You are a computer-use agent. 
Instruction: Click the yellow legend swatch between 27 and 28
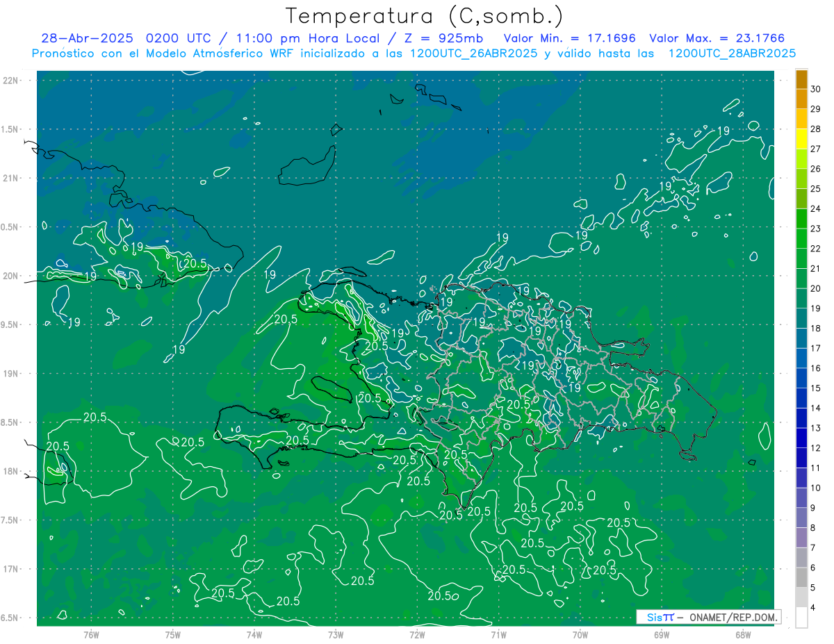coord(801,139)
